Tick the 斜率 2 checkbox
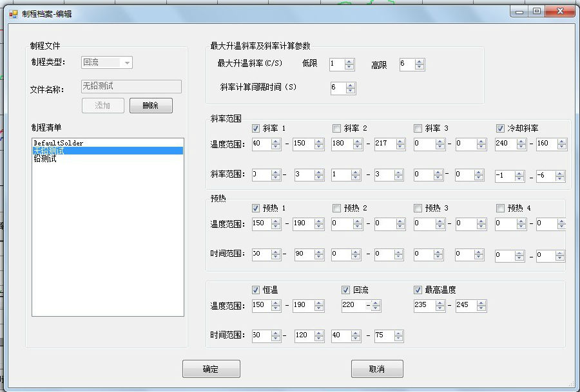Viewport: 580px width, 392px height. 336,128
